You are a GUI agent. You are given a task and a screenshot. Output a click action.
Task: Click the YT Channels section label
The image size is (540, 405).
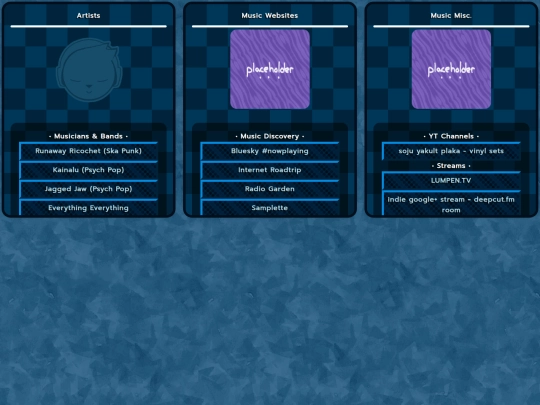(451, 136)
